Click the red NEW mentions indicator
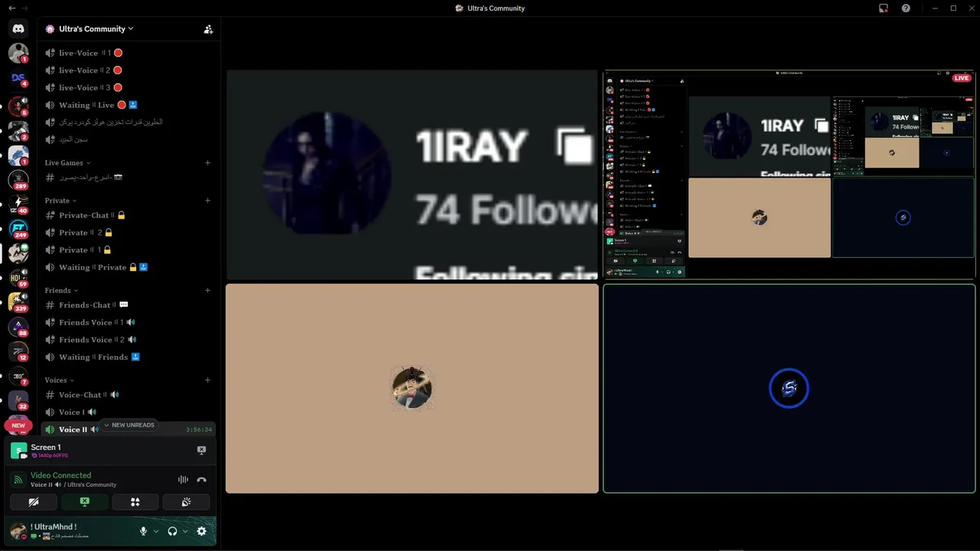The width and height of the screenshot is (980, 551). point(18,425)
